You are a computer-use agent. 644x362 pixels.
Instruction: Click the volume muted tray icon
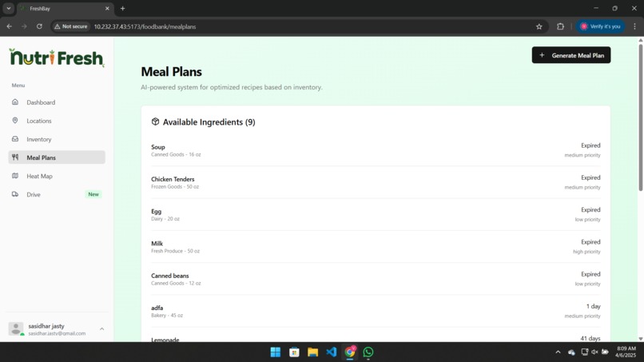pyautogui.click(x=594, y=352)
